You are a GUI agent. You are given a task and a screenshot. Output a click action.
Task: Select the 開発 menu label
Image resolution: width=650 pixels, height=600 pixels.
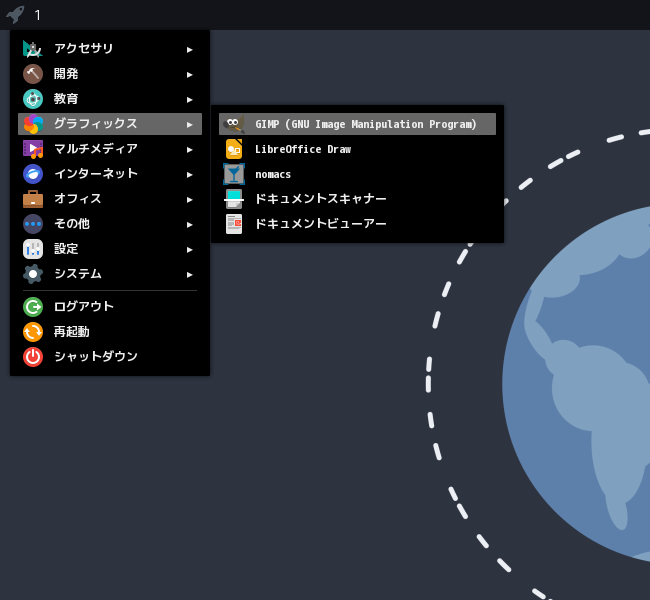click(66, 74)
